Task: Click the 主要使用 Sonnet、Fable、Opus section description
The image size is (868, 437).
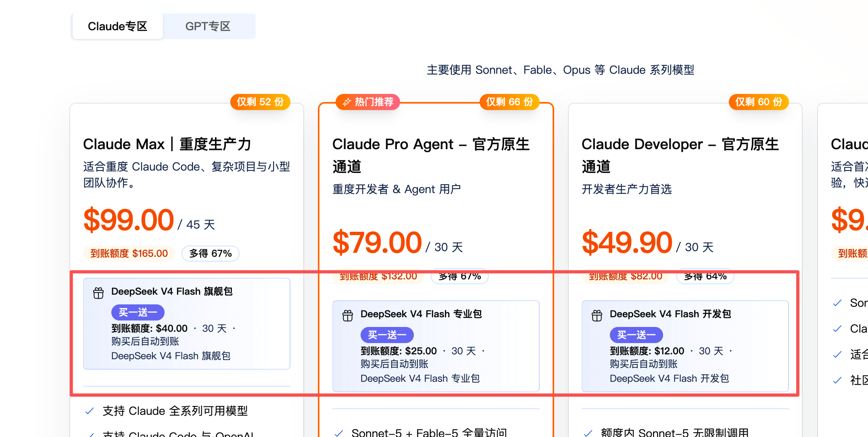Action: coord(561,70)
